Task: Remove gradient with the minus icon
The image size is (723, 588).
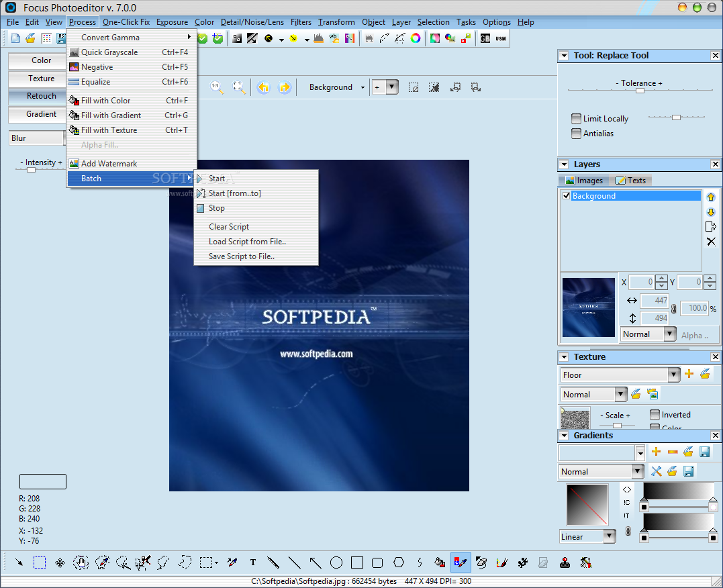Action: (x=672, y=452)
